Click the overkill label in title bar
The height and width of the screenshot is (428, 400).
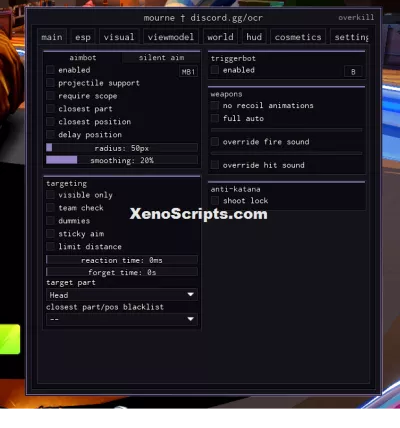coord(356,17)
